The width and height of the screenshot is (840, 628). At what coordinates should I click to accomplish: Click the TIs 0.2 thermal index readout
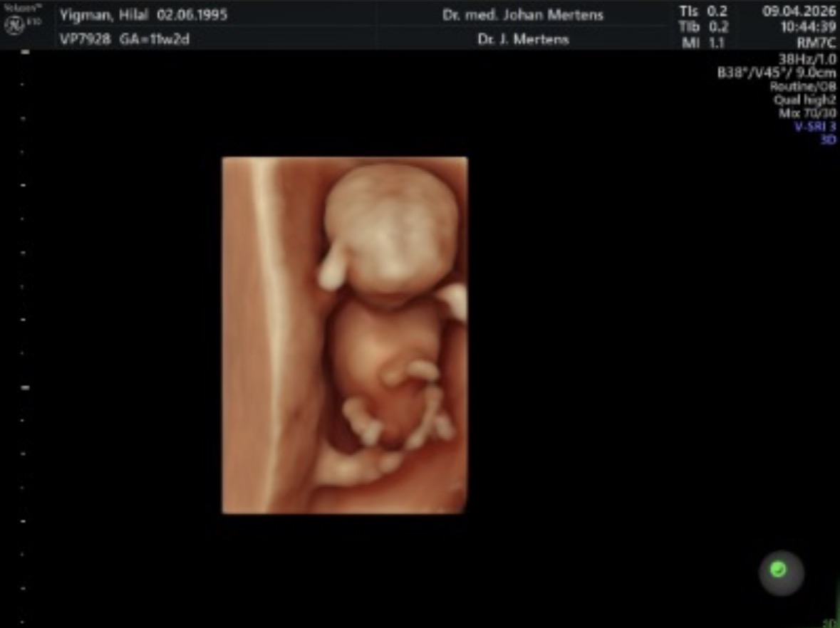704,12
